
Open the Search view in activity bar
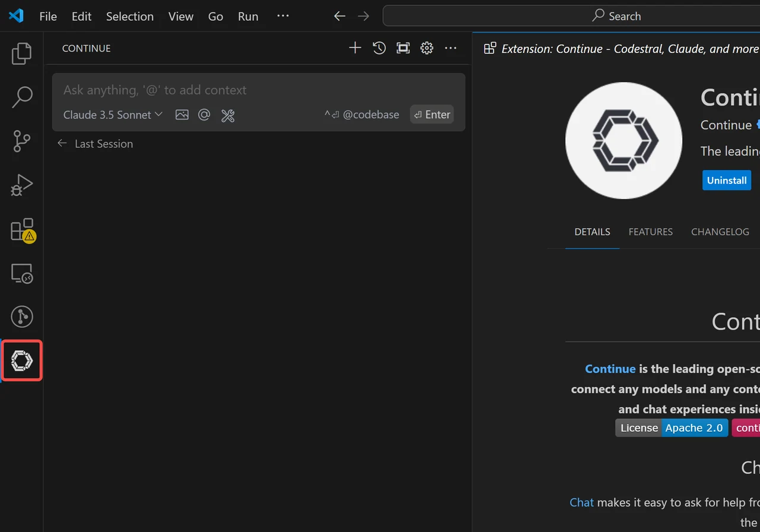(21, 97)
